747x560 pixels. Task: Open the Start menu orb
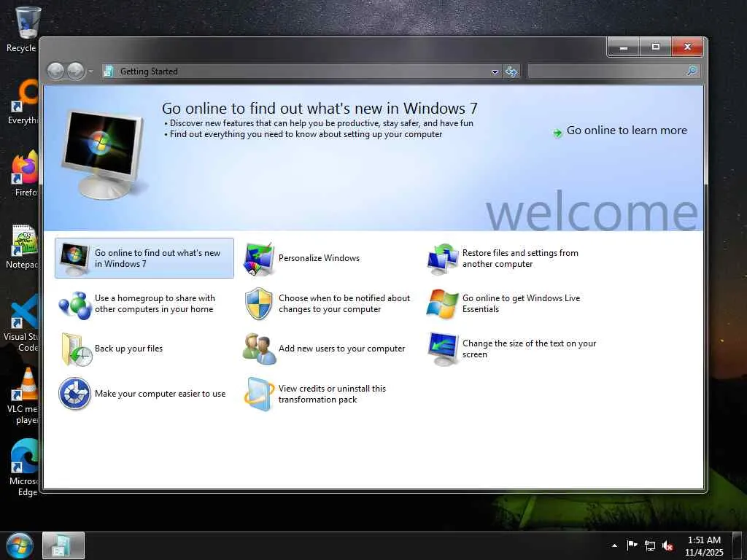(x=19, y=545)
